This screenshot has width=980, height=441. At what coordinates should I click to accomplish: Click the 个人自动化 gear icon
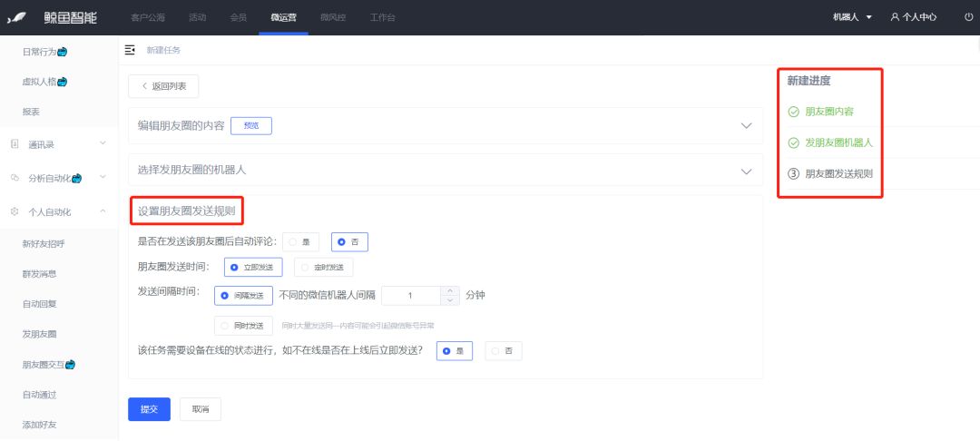coord(15,211)
